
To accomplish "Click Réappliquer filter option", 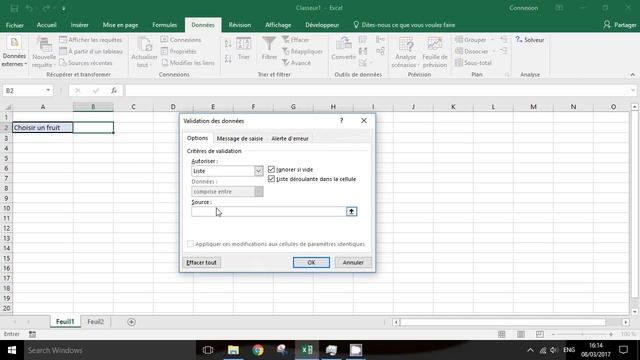I will pyautogui.click(x=302, y=51).
